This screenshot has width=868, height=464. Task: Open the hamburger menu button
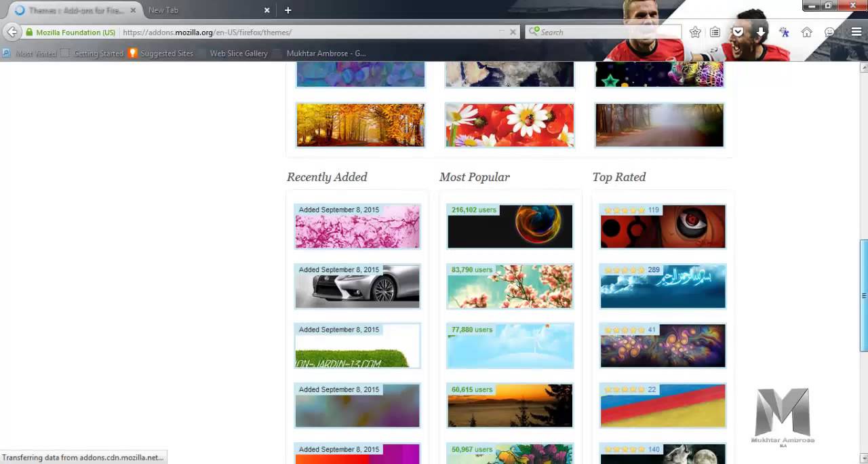(x=856, y=32)
